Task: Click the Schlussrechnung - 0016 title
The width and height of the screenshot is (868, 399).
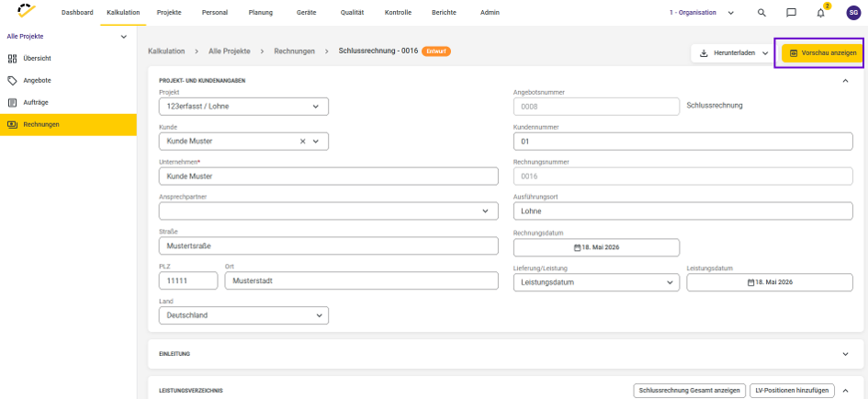Action: click(378, 51)
